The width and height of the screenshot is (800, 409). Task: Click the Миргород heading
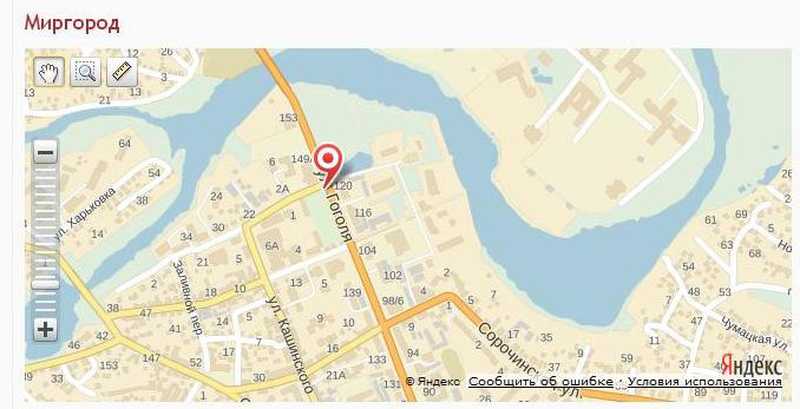(72, 23)
